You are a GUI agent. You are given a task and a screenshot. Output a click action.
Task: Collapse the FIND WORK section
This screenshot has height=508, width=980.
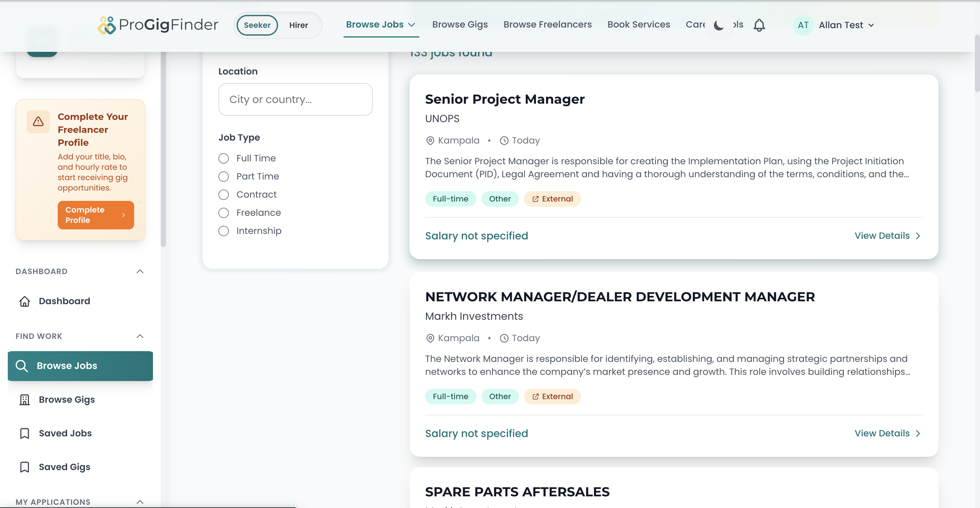pyautogui.click(x=140, y=336)
